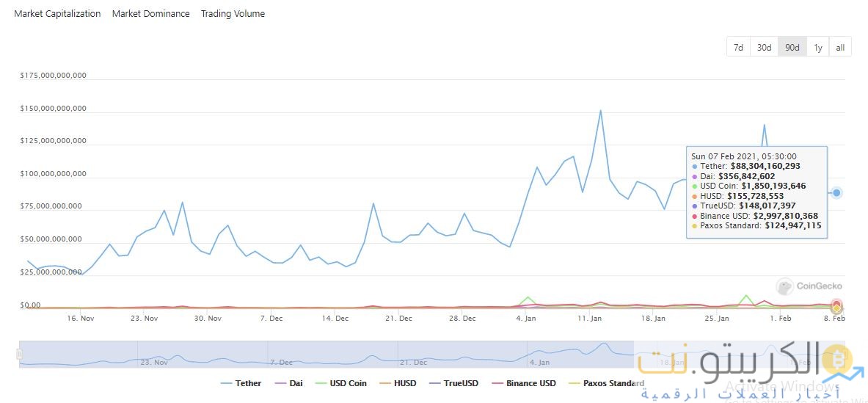
Task: Open the Trading Volume tab
Action: coord(233,14)
